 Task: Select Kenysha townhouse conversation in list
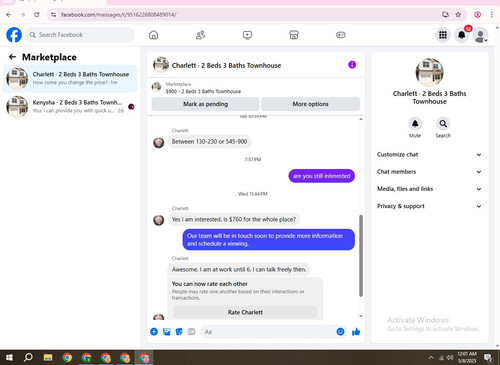tap(70, 107)
